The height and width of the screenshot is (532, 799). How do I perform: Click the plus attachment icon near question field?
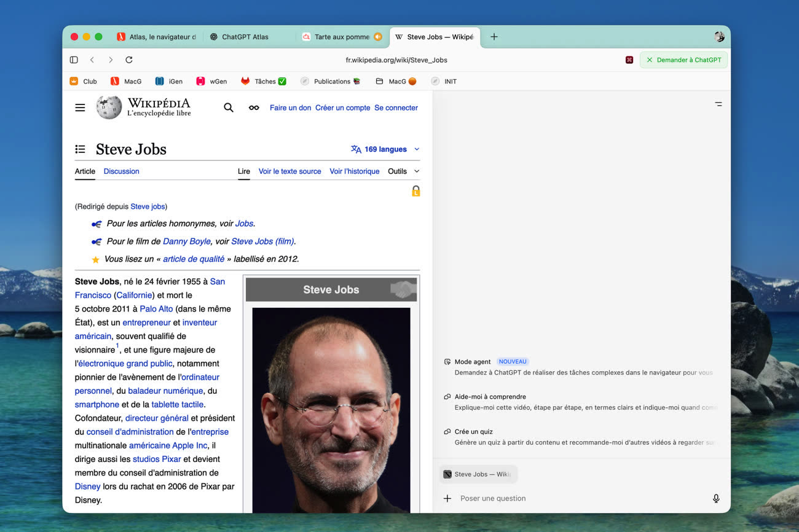coord(447,498)
